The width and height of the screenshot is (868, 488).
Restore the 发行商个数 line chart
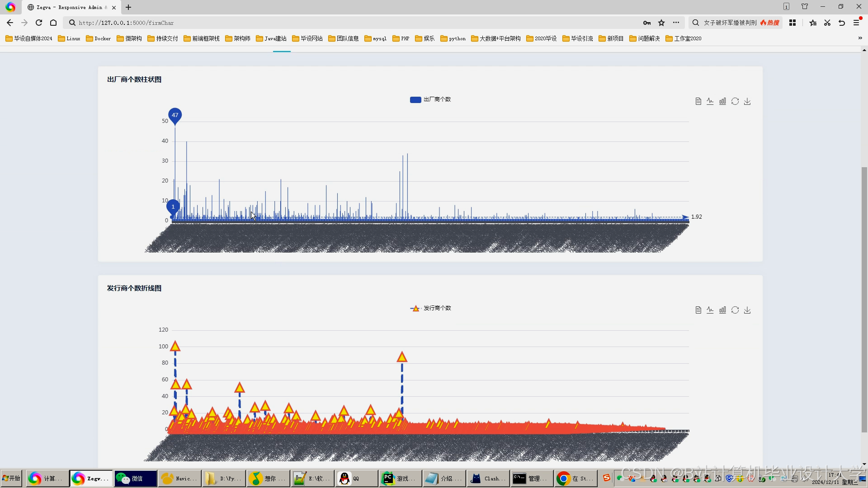735,310
